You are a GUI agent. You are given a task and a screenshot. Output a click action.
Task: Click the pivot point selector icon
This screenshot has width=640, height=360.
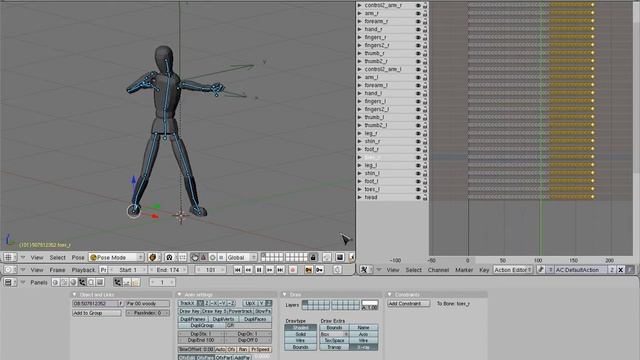coord(169,257)
